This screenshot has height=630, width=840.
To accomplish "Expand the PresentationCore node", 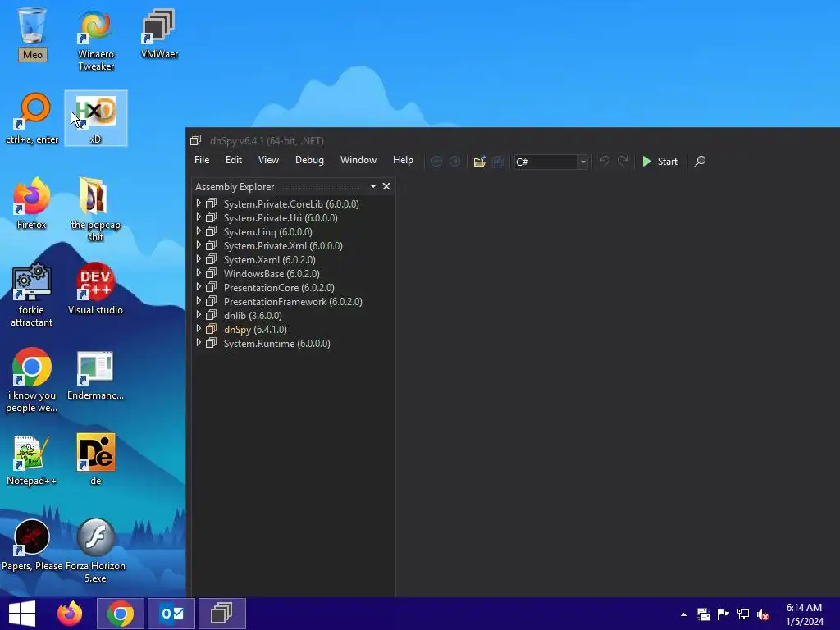I will pyautogui.click(x=199, y=287).
